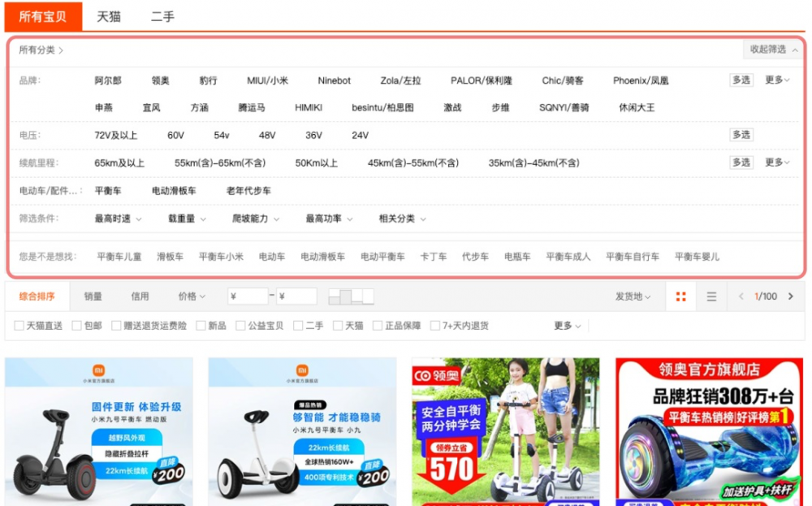Screen dimensions: 812x506
Task: Click the maximum price input field
Action: coord(296,296)
